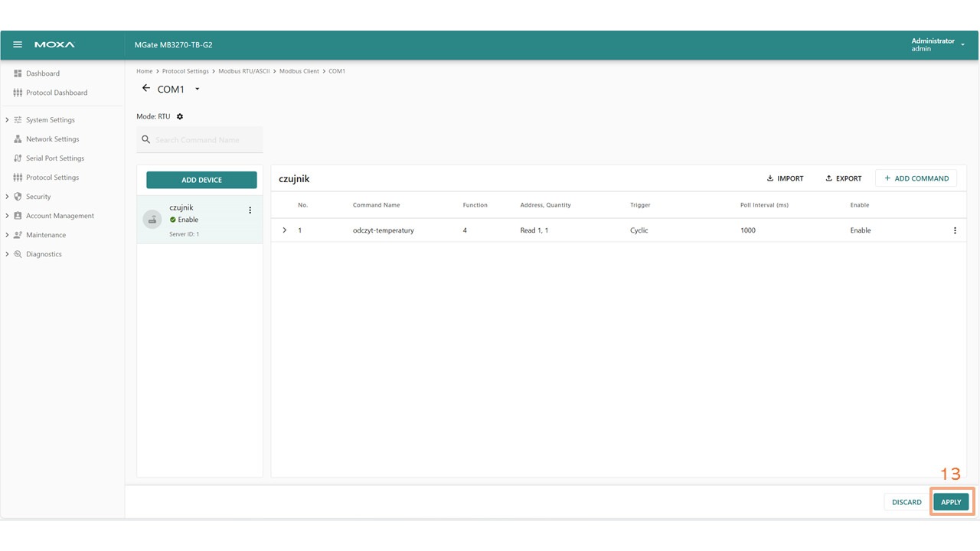The height and width of the screenshot is (551, 980).
Task: Click the back arrow beside COM1
Action: pyautogui.click(x=146, y=89)
